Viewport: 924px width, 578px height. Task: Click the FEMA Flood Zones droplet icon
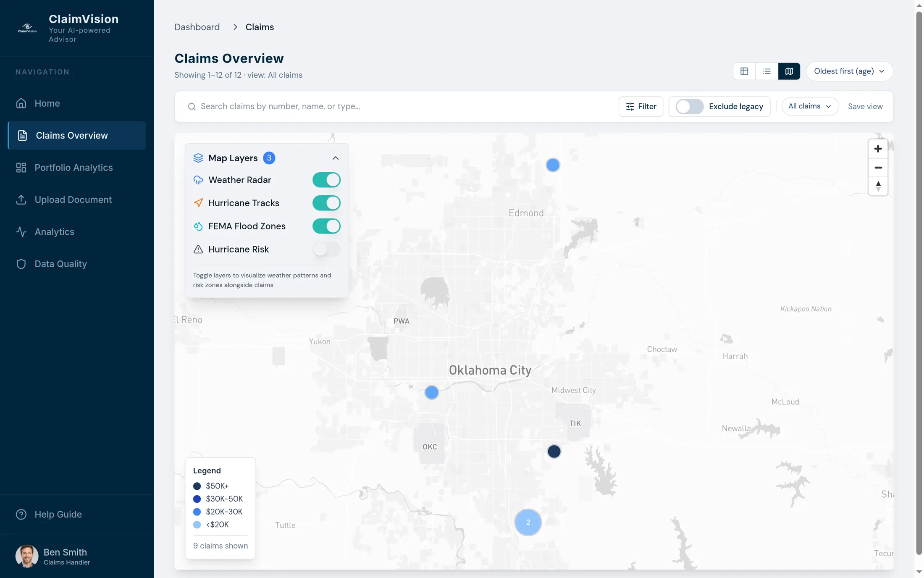(x=198, y=226)
